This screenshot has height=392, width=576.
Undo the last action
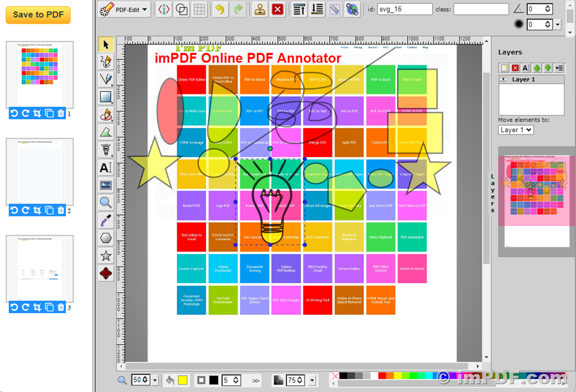click(220, 9)
